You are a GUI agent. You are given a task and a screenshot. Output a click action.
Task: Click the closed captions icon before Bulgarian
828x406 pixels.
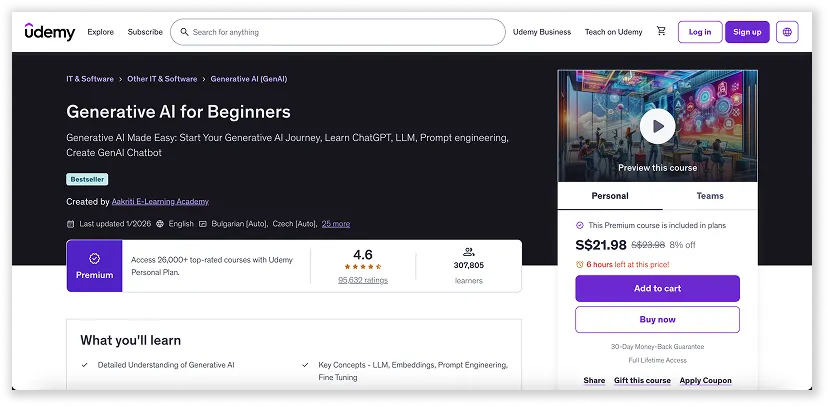tap(203, 224)
